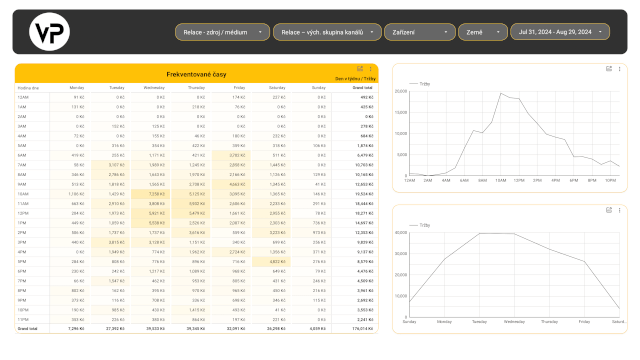Viewport: 640px width, 360px height.
Task: Open chart export icon on Frekventované časy table
Action: pos(360,69)
